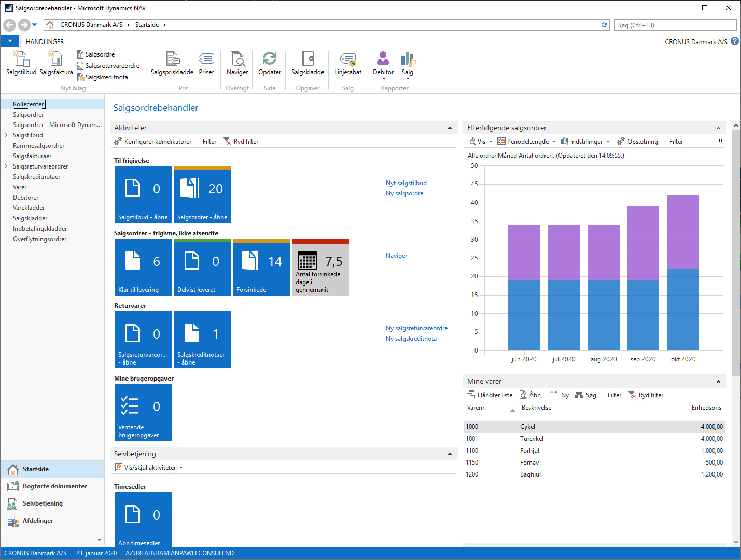The width and height of the screenshot is (741, 560).
Task: Refresh the address bar
Action: 604,25
